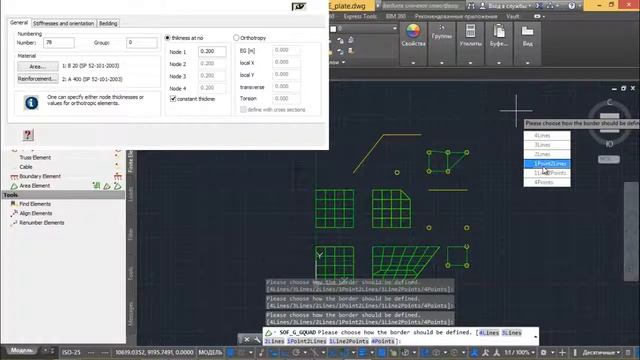Click the binoculars search icon in title bar
Screen dimensions: 640x360
pyautogui.click(x=471, y=6)
